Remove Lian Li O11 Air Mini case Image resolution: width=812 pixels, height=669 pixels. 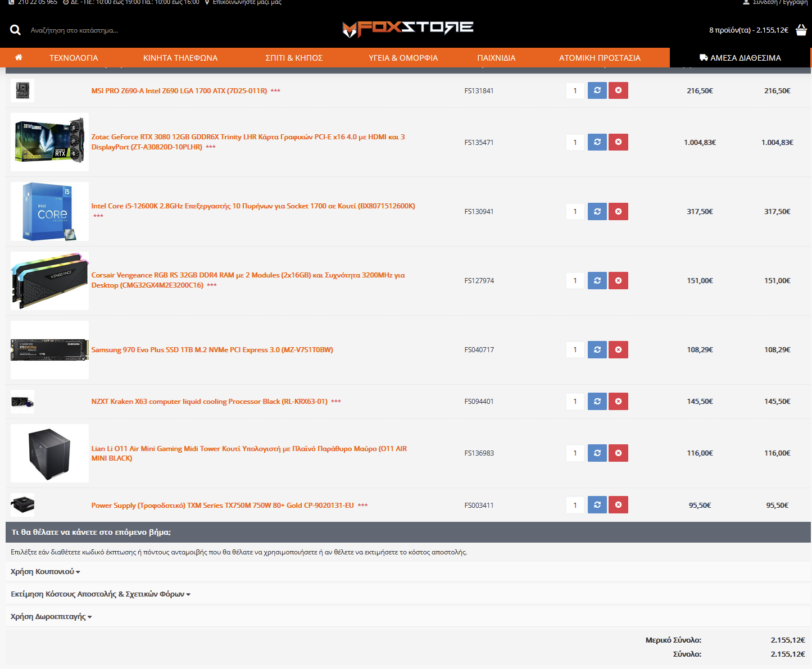click(618, 453)
